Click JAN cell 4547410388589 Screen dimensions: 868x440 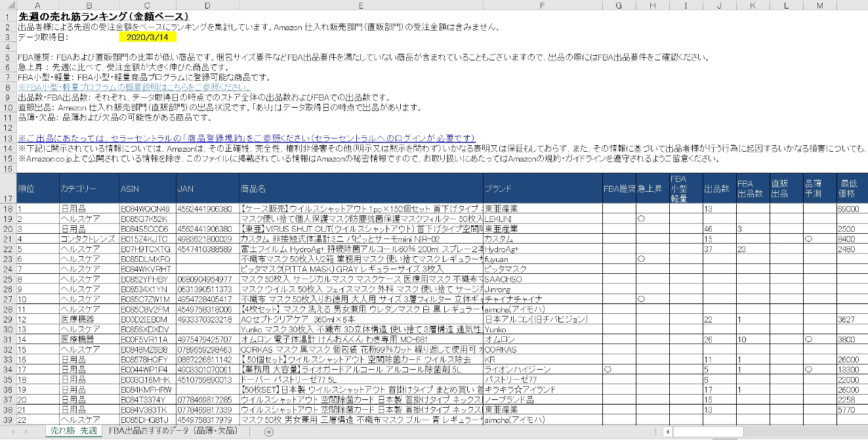coord(207,249)
